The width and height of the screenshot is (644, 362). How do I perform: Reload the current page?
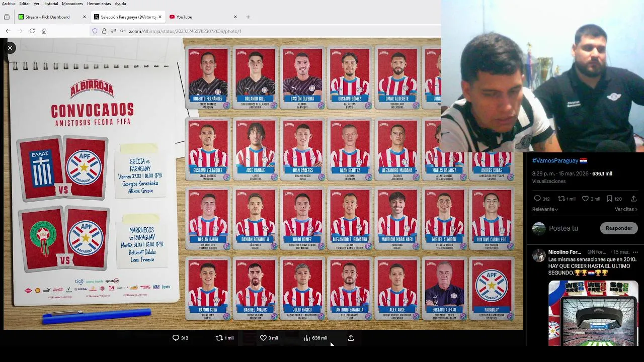tap(32, 31)
